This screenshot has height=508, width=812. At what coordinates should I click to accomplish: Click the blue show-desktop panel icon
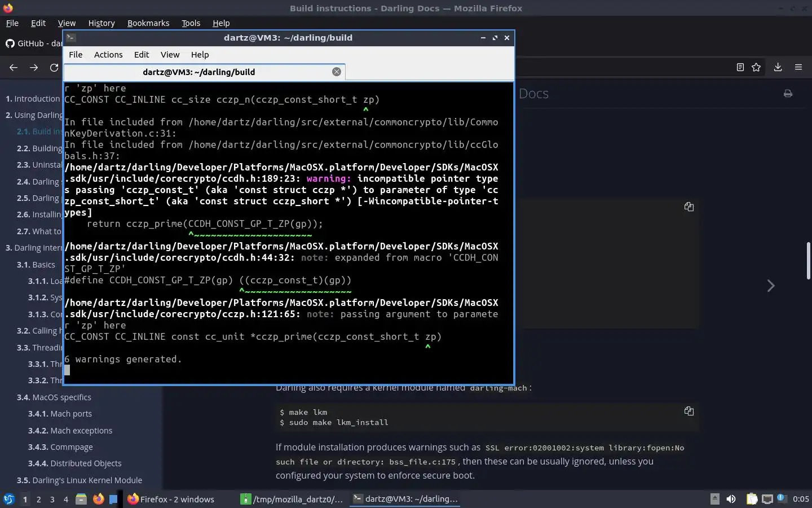pos(113,499)
